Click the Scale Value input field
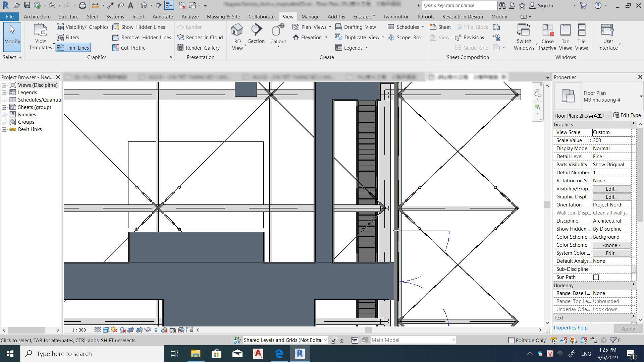This screenshot has width=644, height=362. tap(611, 140)
